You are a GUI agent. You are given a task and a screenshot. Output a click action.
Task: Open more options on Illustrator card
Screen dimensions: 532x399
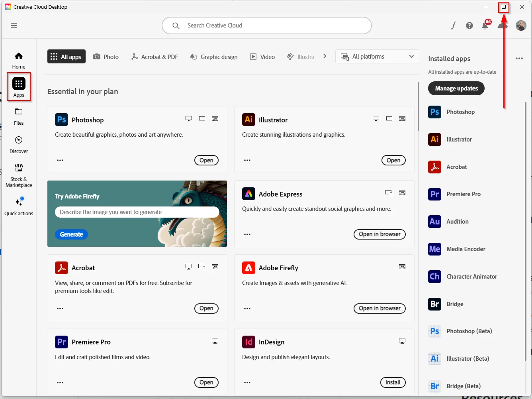point(247,160)
